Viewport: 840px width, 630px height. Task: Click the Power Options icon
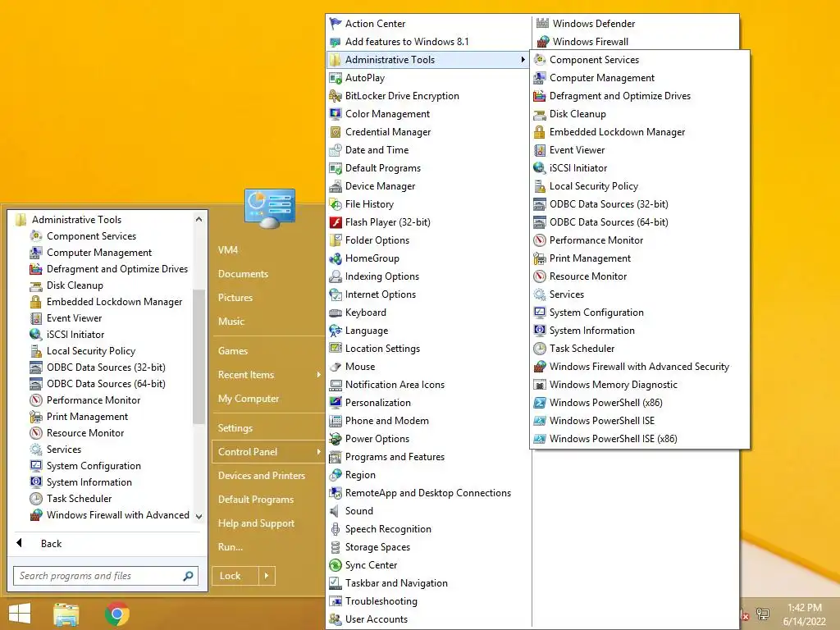point(336,439)
